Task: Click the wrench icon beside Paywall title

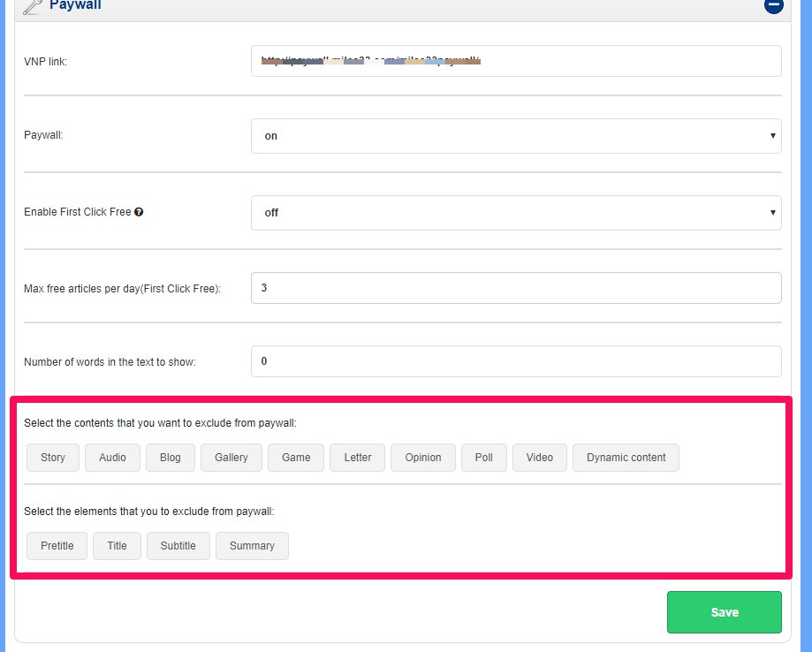Action: tap(32, 6)
